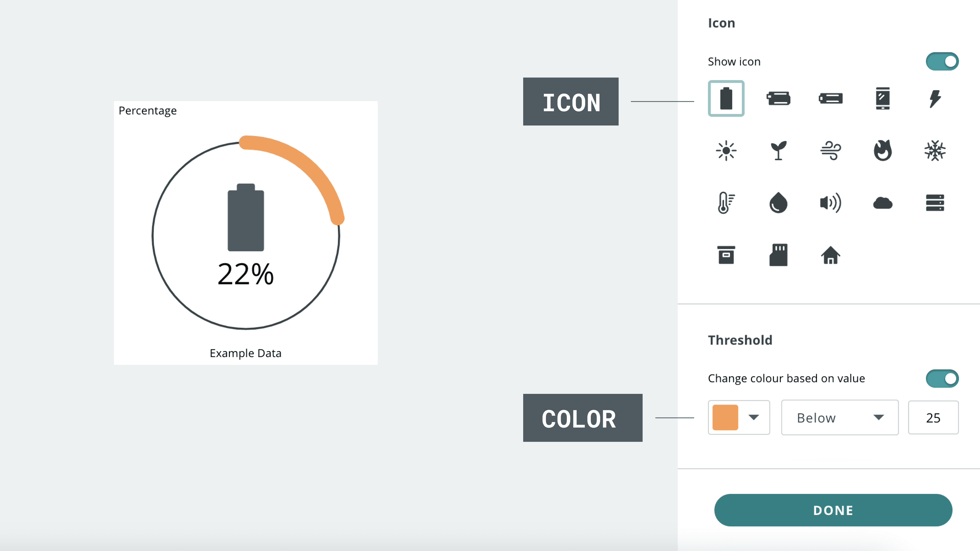Select the vertical battery icon

coord(726,98)
